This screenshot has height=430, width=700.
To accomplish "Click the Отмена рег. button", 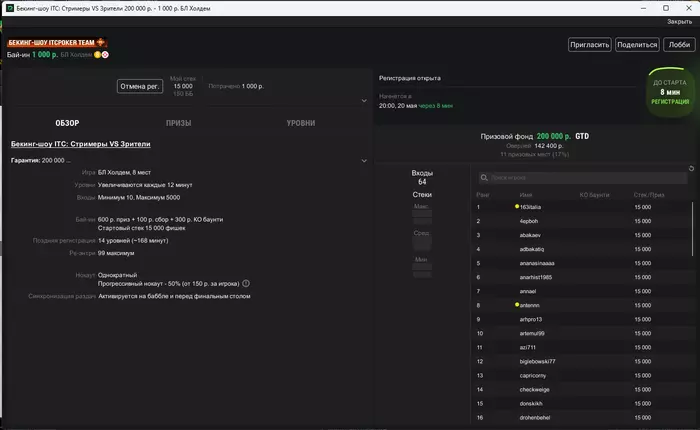I will coord(140,86).
